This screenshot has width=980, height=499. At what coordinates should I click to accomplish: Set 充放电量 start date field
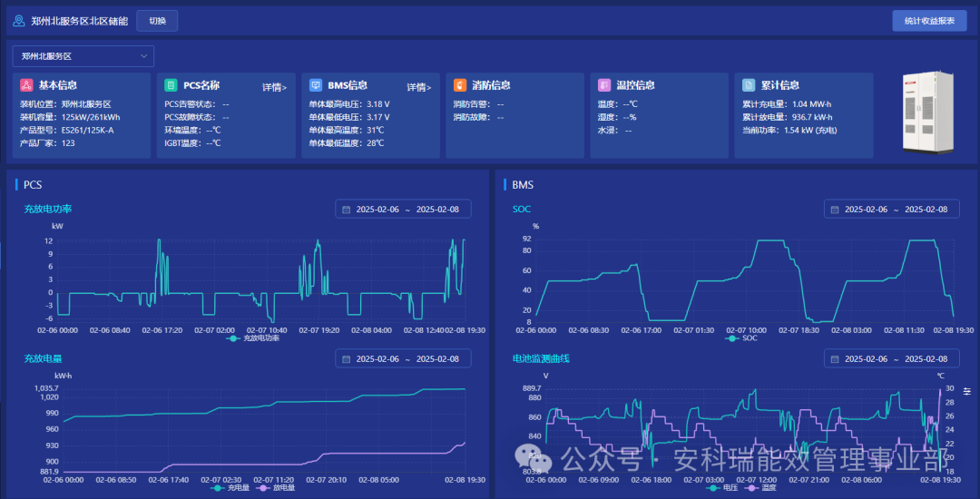(377, 359)
